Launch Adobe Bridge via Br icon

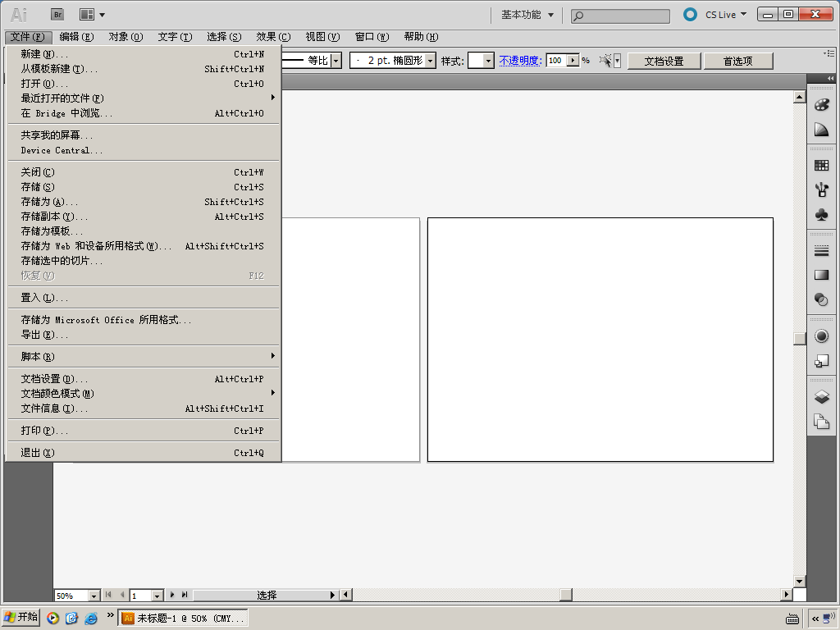(x=57, y=15)
